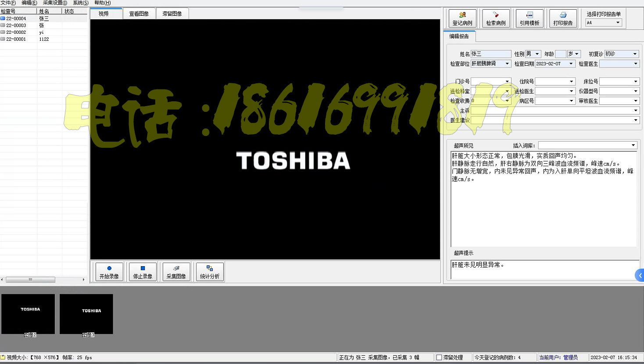Capture image with 采集图像 button
Image resolution: width=644 pixels, height=364 pixels.
(x=176, y=272)
